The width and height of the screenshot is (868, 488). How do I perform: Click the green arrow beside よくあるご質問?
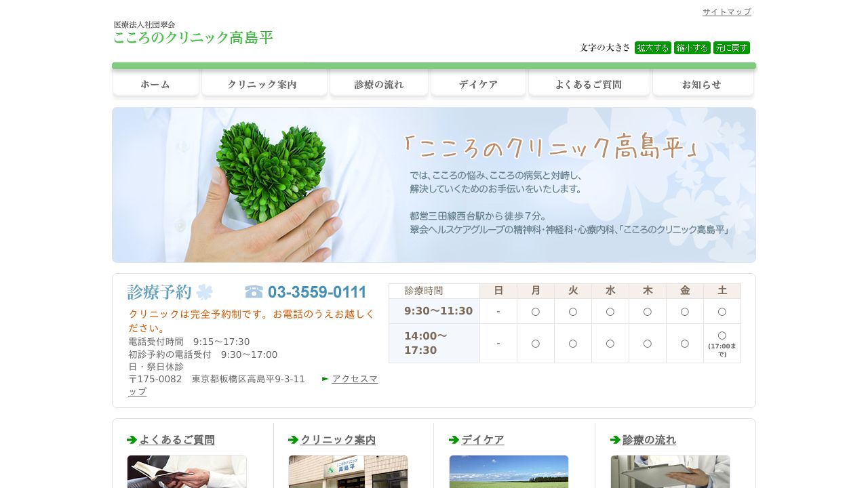[x=132, y=440]
